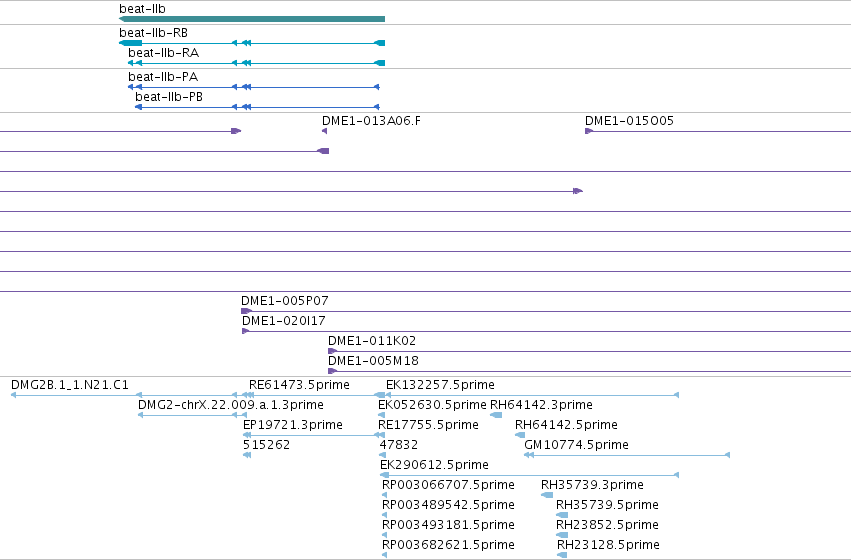Select the RP003682621.5prime arrow
This screenshot has width=851, height=560.
[x=385, y=555]
